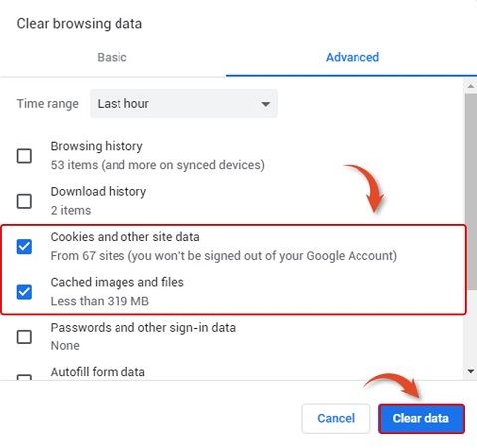Click the Browsing history label text
The width and height of the screenshot is (477, 448).
[x=97, y=146]
